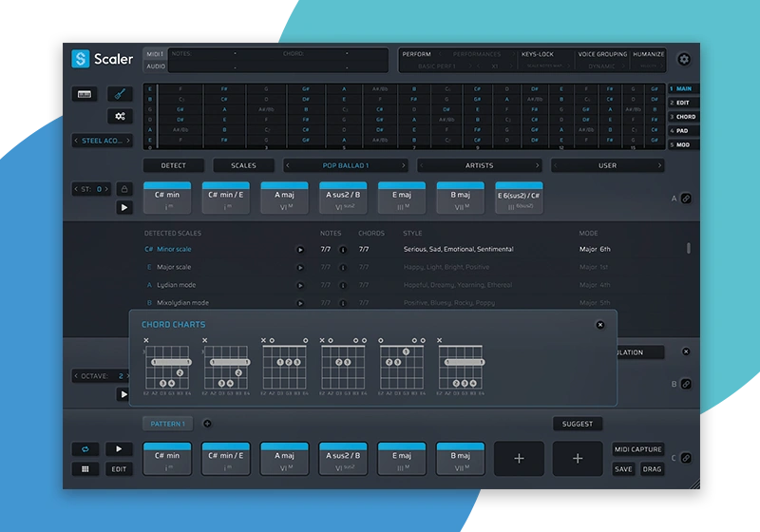Image resolution: width=760 pixels, height=532 pixels.
Task: Click the DETECT button
Action: (174, 165)
